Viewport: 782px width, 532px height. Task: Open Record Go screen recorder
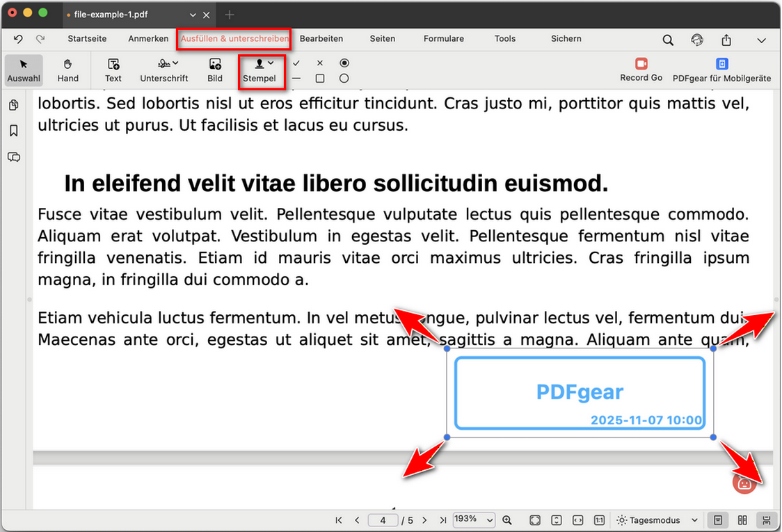click(x=641, y=70)
